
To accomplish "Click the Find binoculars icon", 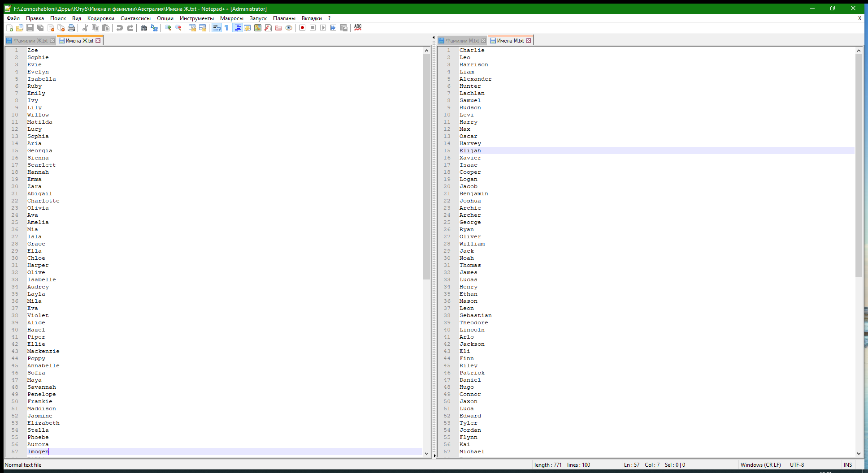I will pyautogui.click(x=143, y=28).
